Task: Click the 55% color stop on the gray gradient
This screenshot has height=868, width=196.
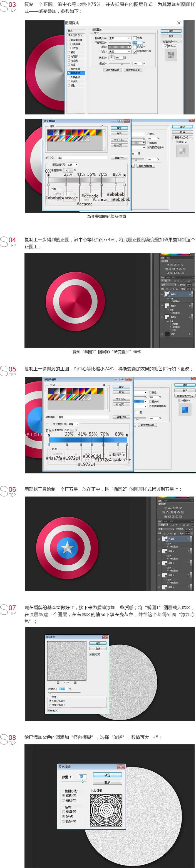Action: point(90,184)
